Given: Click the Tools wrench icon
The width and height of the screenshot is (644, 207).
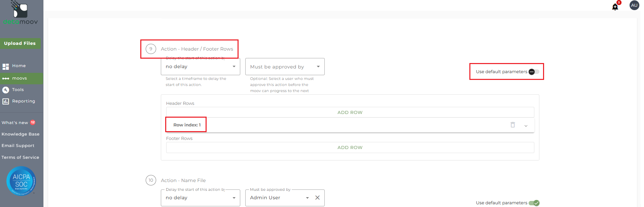Looking at the screenshot, I should pyautogui.click(x=6, y=90).
